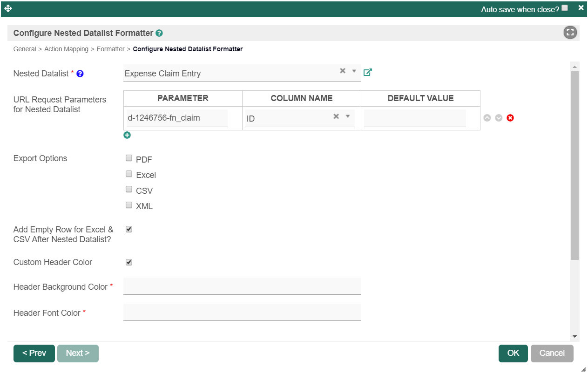Move the parameter row up
Viewport: 588px width, 374px height.
pos(487,118)
